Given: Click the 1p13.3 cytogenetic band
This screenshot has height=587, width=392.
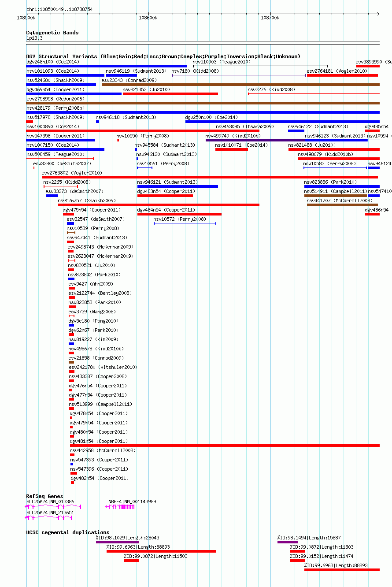Looking at the screenshot, I should [x=203, y=42].
